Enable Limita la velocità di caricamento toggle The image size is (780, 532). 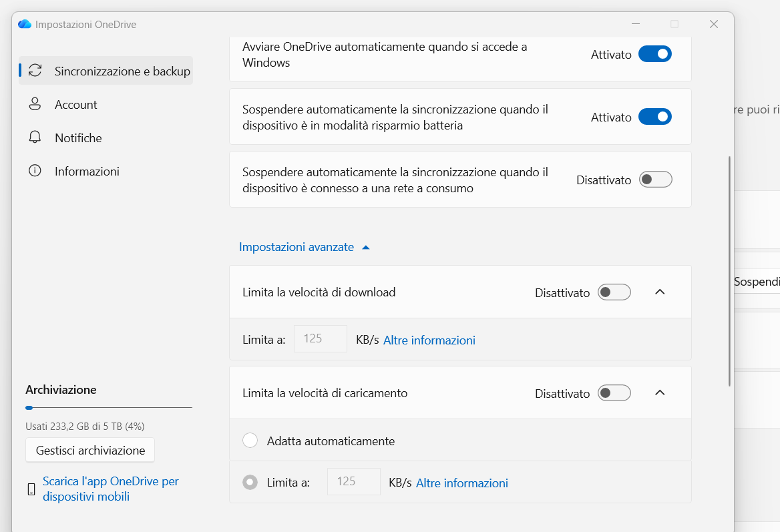pos(614,393)
